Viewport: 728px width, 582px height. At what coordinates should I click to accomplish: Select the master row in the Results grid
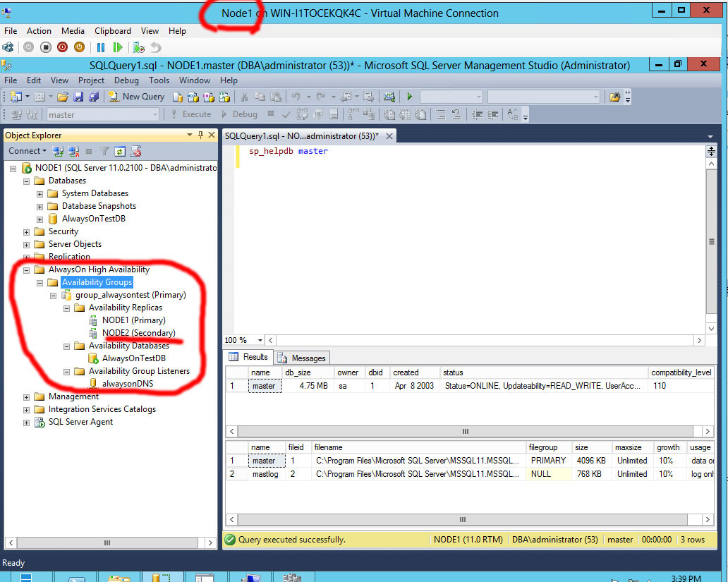tap(265, 386)
